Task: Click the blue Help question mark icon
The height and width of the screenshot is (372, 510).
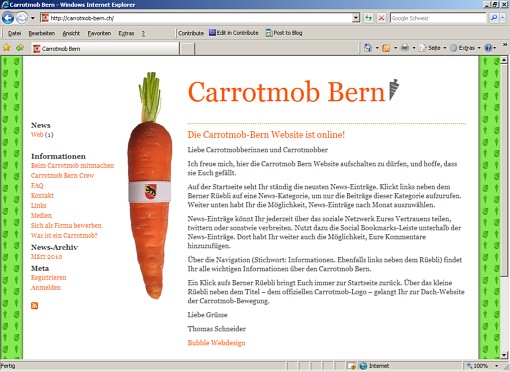Action: click(488, 48)
